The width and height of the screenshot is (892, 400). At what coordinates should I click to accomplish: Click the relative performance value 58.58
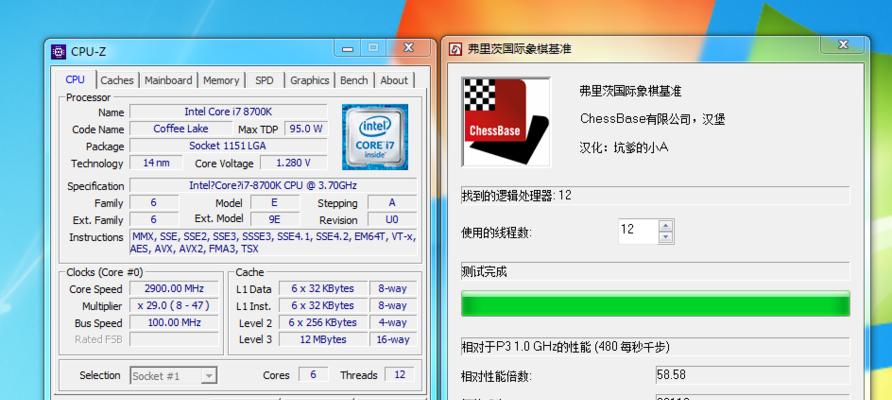tap(753, 375)
